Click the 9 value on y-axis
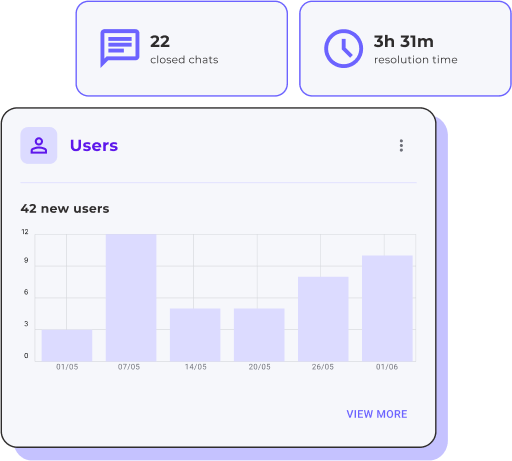 click(26, 260)
